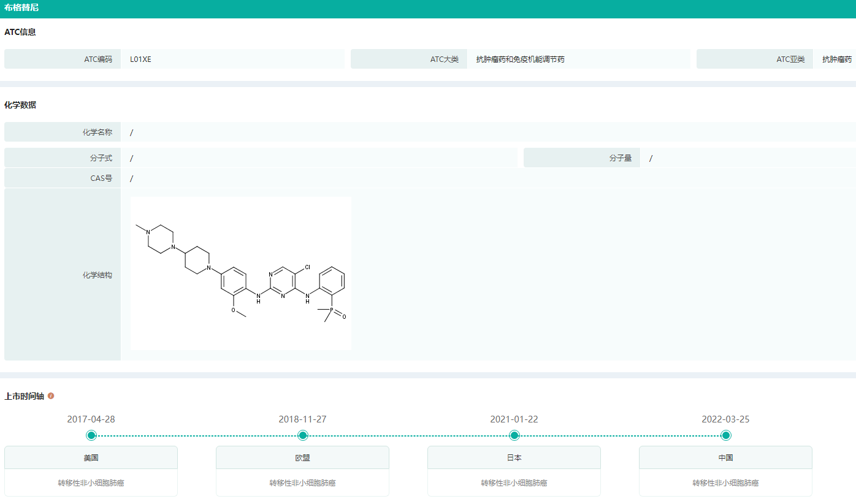
Task: Click the chemical structure image
Action: tap(241, 273)
